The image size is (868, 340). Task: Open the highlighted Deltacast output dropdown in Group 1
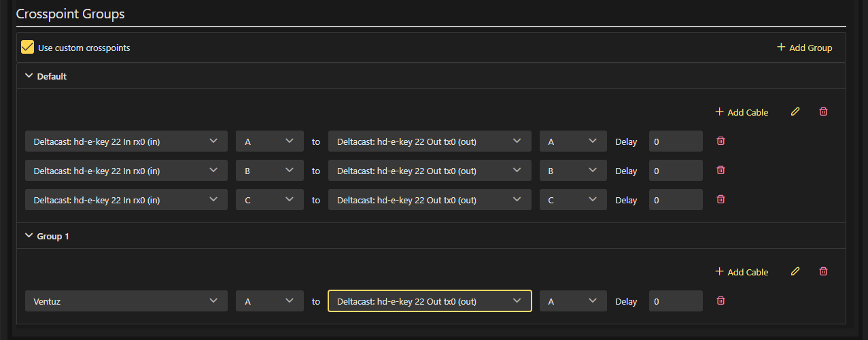430,301
